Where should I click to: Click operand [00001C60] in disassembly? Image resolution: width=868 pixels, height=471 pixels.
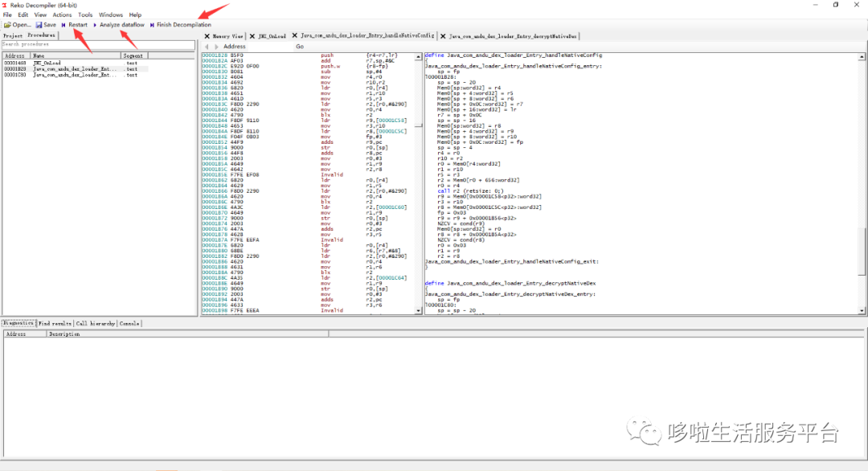click(391, 207)
